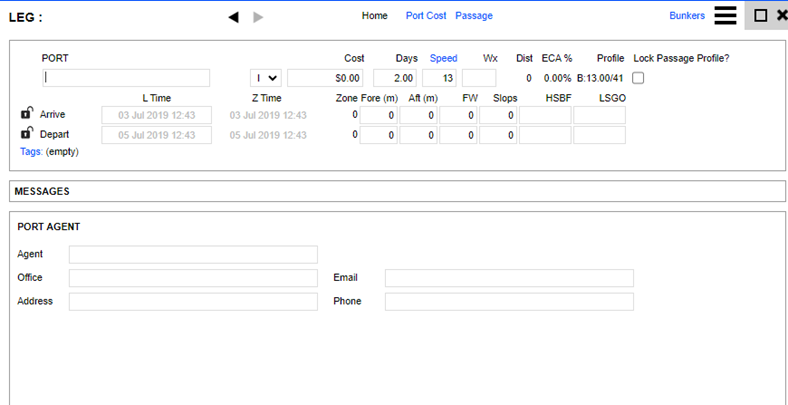Toggle the Arrive time lock icon
788x405 pixels.
[x=26, y=115]
